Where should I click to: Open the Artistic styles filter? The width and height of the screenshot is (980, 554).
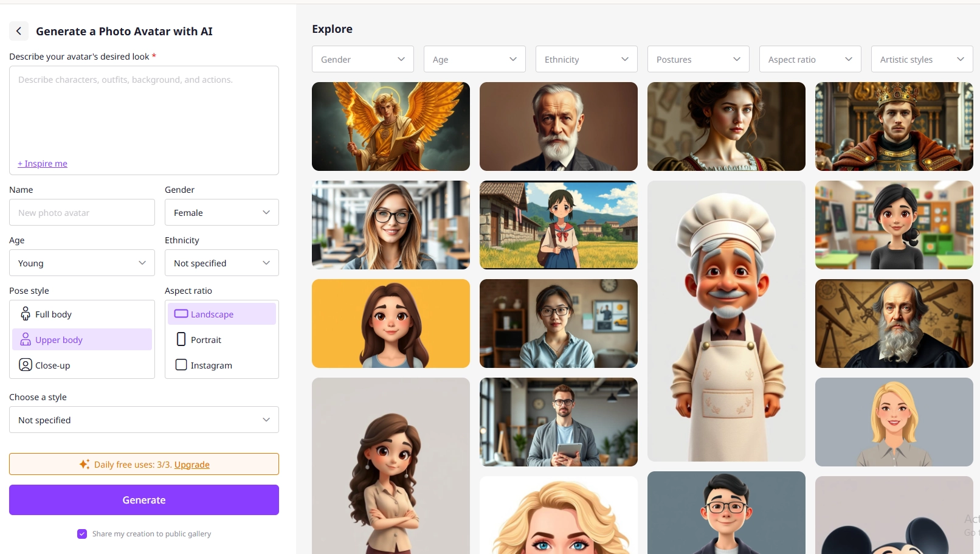922,60
